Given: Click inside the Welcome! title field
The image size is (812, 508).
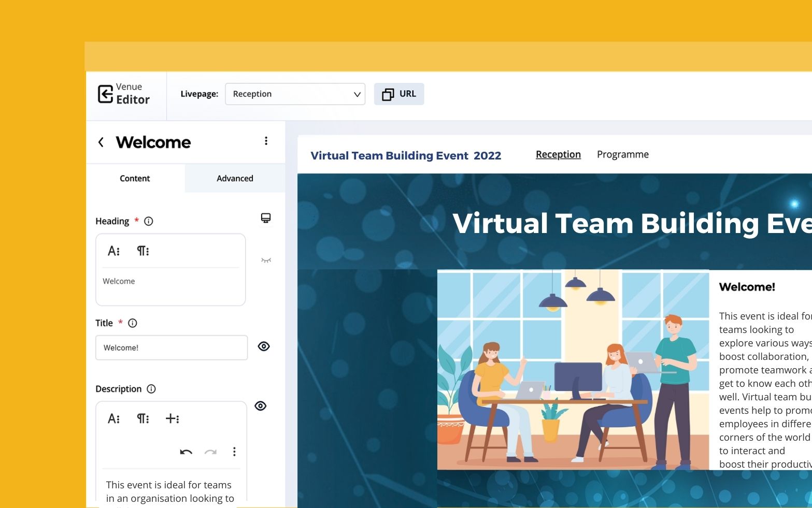Looking at the screenshot, I should [x=172, y=347].
